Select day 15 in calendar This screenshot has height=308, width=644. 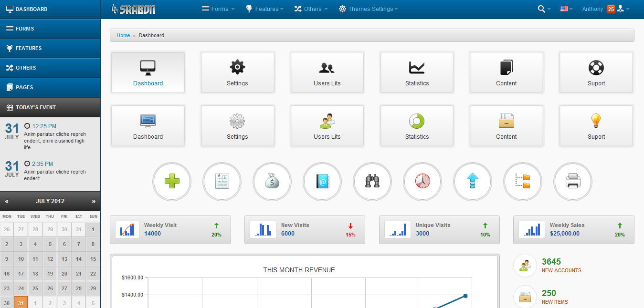pos(93,259)
